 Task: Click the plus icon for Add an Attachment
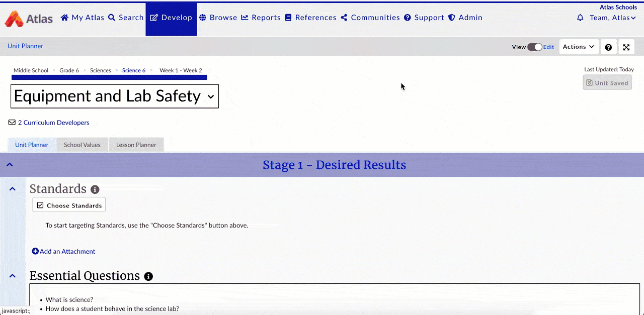coord(35,251)
